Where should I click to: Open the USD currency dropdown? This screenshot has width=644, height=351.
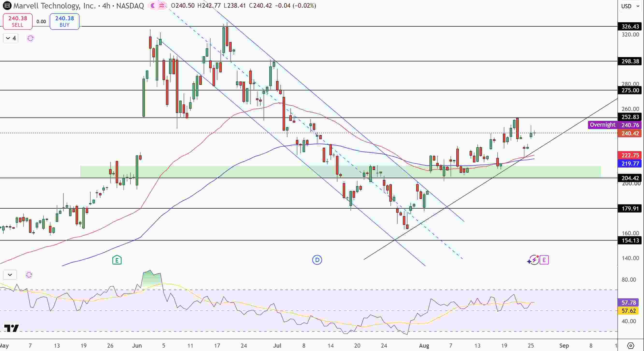(630, 6)
